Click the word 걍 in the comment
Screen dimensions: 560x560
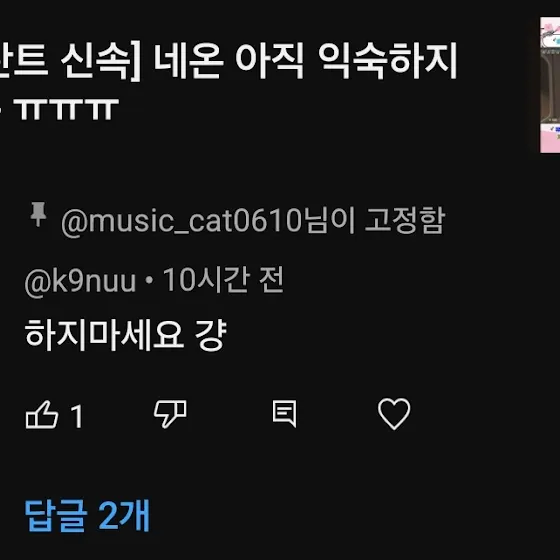pyautogui.click(x=211, y=335)
